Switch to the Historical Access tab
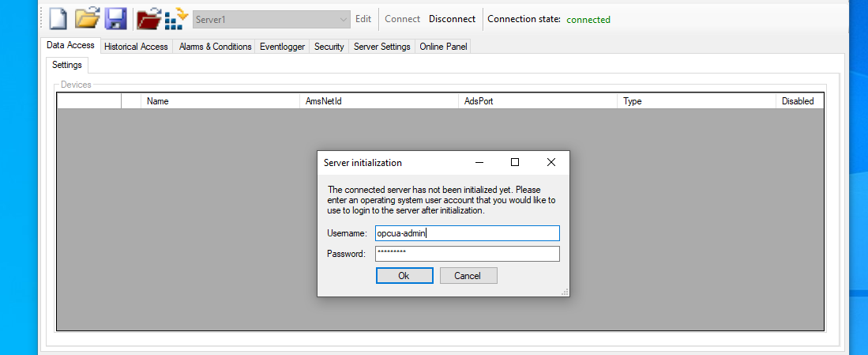868x355 pixels. [136, 47]
